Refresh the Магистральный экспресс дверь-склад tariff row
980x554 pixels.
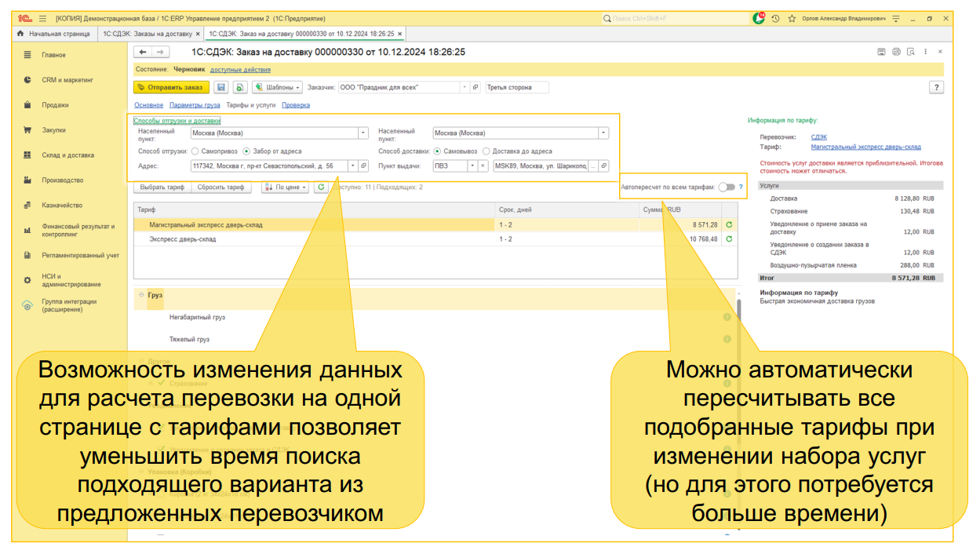point(730,226)
